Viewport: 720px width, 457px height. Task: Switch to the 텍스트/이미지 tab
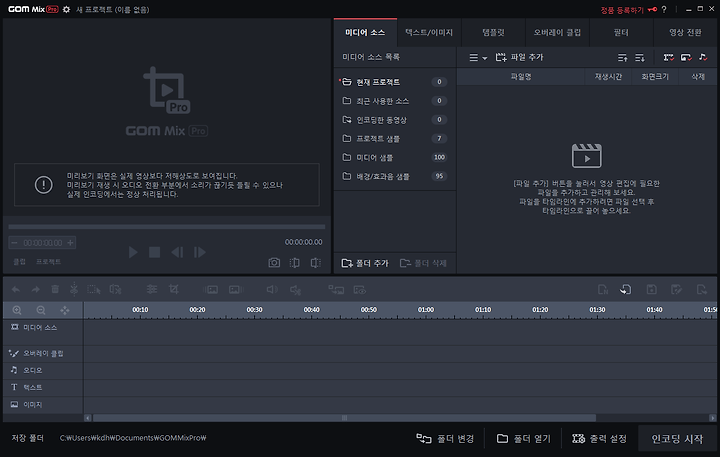pos(429,33)
